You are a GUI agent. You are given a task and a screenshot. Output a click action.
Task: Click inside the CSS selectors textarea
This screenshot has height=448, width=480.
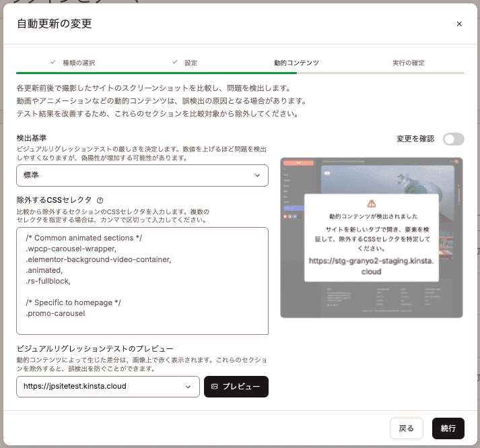tap(142, 281)
